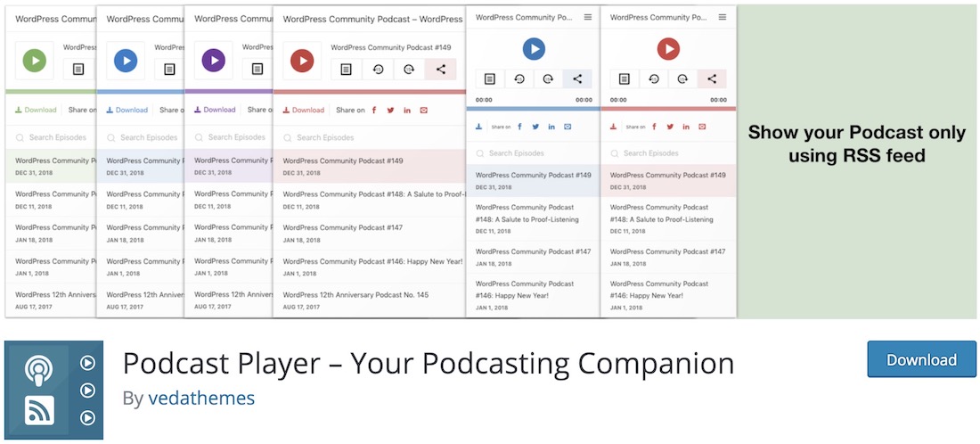This screenshot has height=444, width=980.
Task: Focus Search Episodes in the red mobile player
Action: [x=668, y=153]
